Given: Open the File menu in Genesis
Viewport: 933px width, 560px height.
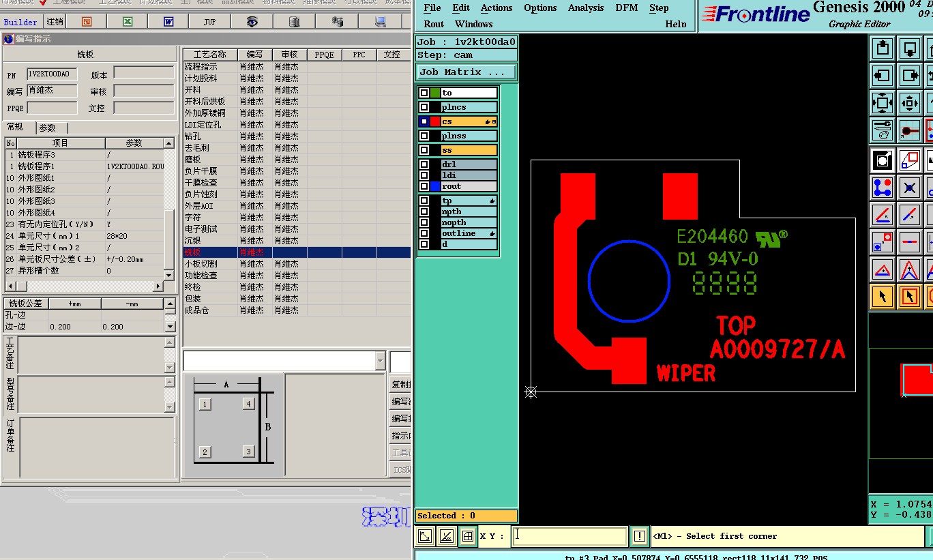Looking at the screenshot, I should 432,8.
